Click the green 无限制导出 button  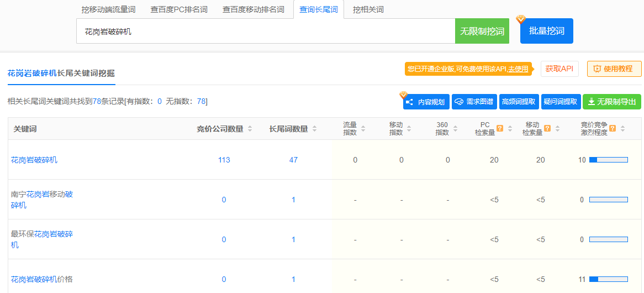[x=612, y=102]
